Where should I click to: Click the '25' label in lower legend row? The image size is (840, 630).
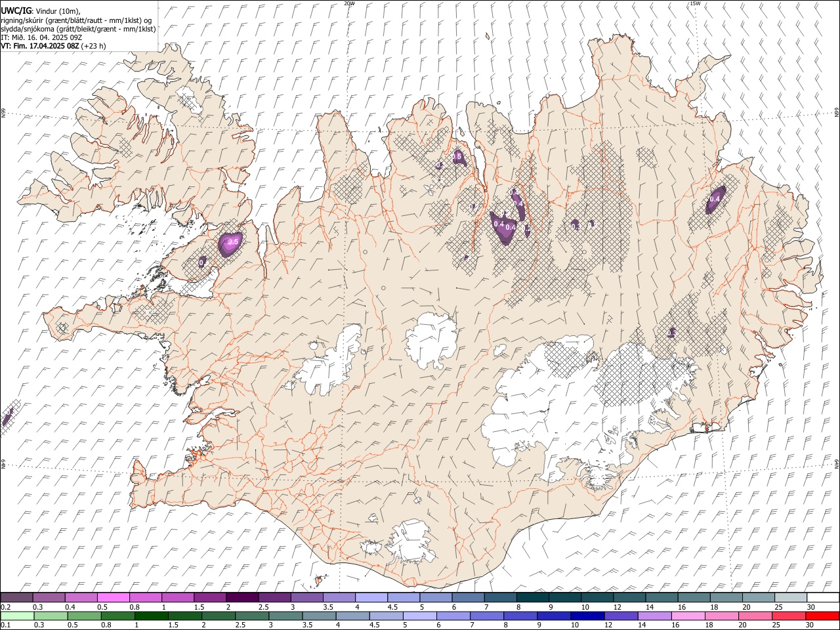(x=777, y=625)
